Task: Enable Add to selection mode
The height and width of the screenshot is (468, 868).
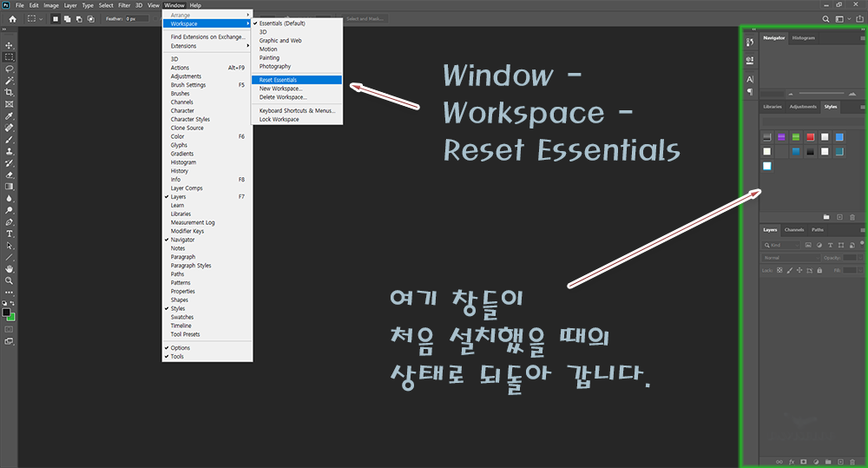Action: coord(67,19)
